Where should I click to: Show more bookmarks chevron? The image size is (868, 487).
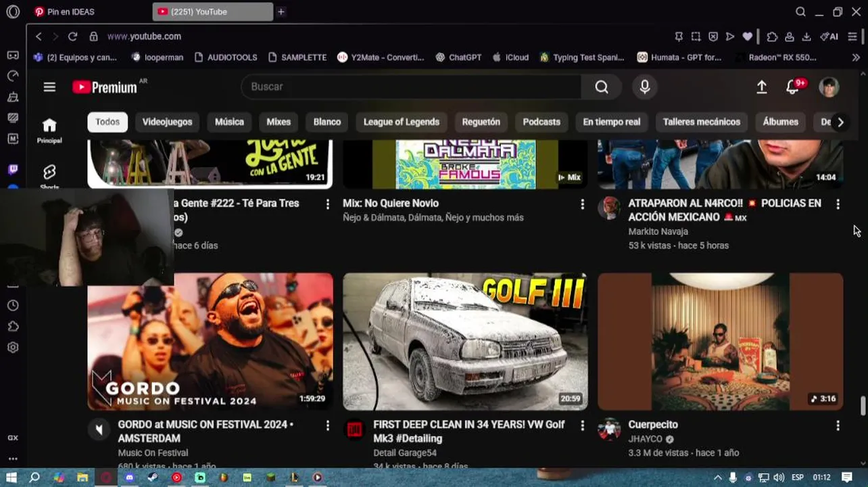[x=856, y=57]
